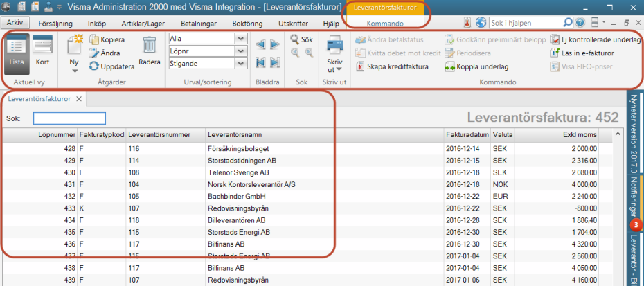The height and width of the screenshot is (286, 644).
Task: Open the Inköp menu
Action: (97, 24)
